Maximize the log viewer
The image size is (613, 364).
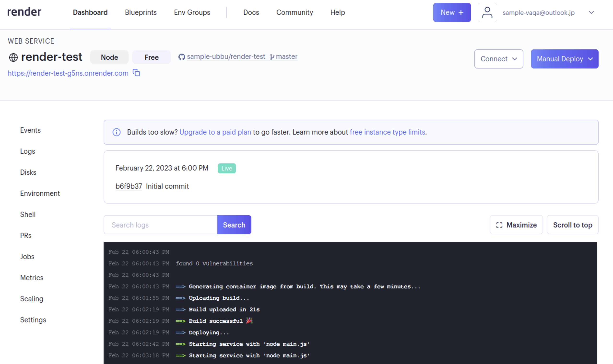tap(516, 225)
